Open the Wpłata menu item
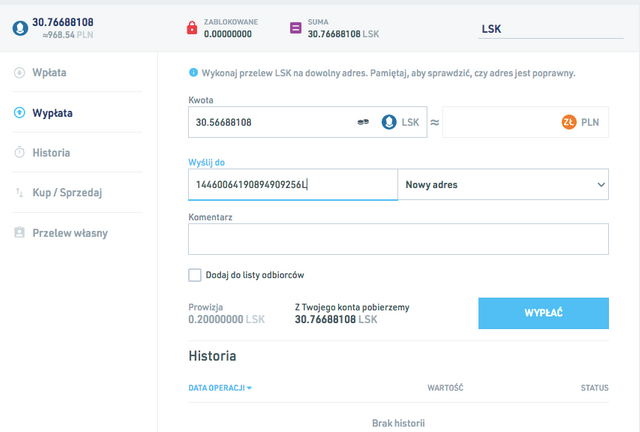 [50, 73]
